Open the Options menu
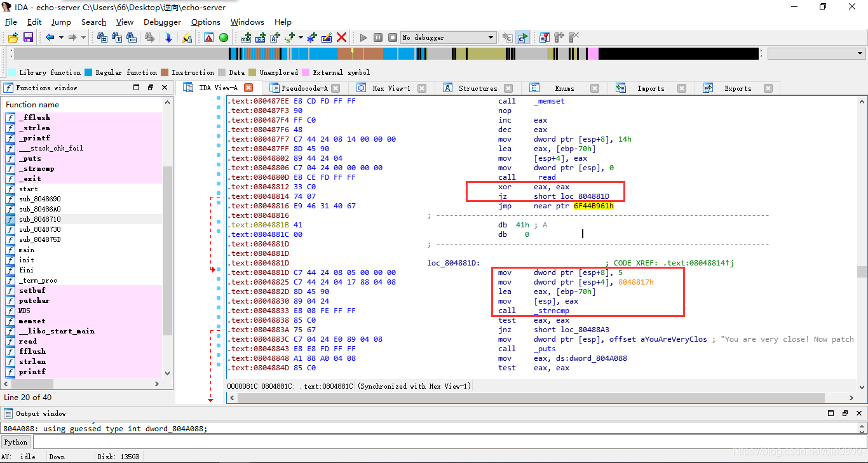Image resolution: width=868 pixels, height=463 pixels. pyautogui.click(x=206, y=22)
